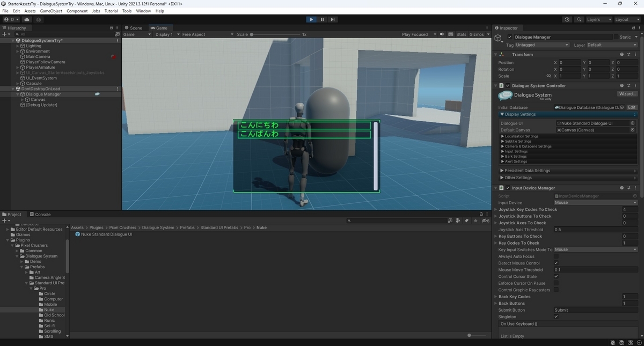Uncheck Detect Mouse Control
644x346 pixels.
[x=556, y=263]
